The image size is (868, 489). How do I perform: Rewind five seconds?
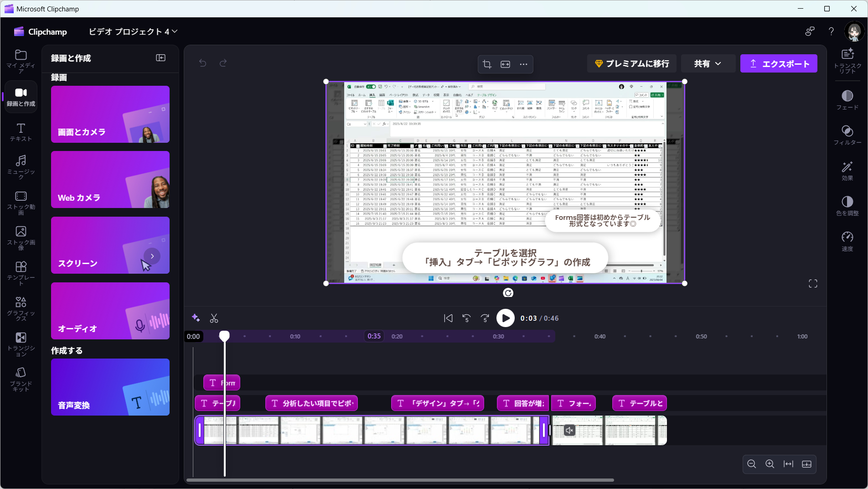pyautogui.click(x=466, y=318)
